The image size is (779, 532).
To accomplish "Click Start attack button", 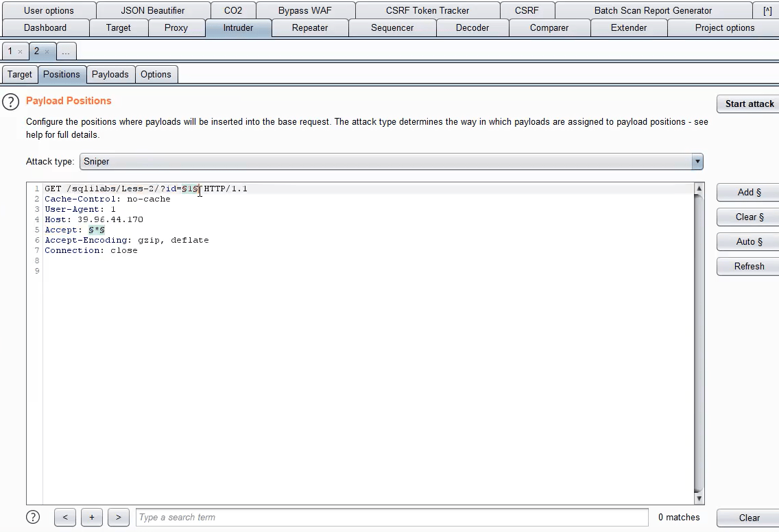I will point(749,104).
